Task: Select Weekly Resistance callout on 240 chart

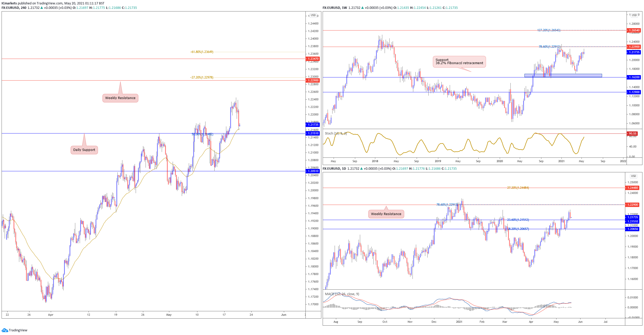Action: pyautogui.click(x=120, y=98)
